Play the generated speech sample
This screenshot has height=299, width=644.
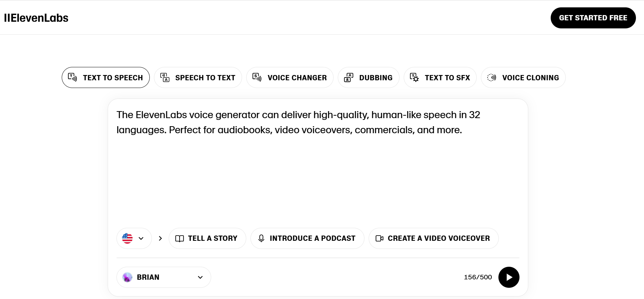(509, 277)
